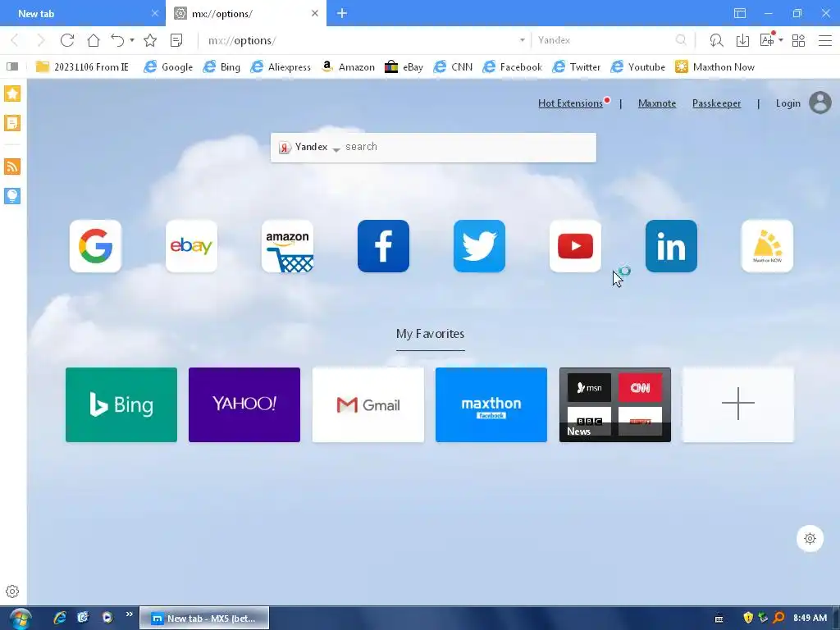Close the 'New tab' tab
The width and height of the screenshot is (840, 630).
pos(155,13)
